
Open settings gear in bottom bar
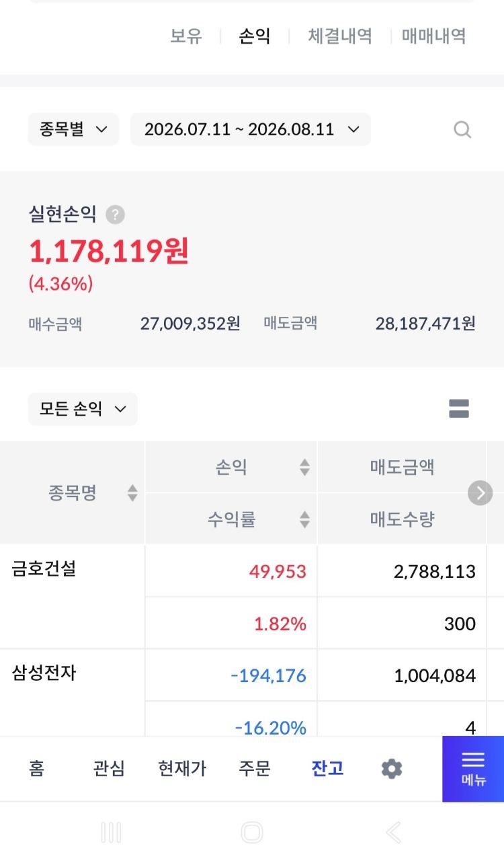point(392,768)
